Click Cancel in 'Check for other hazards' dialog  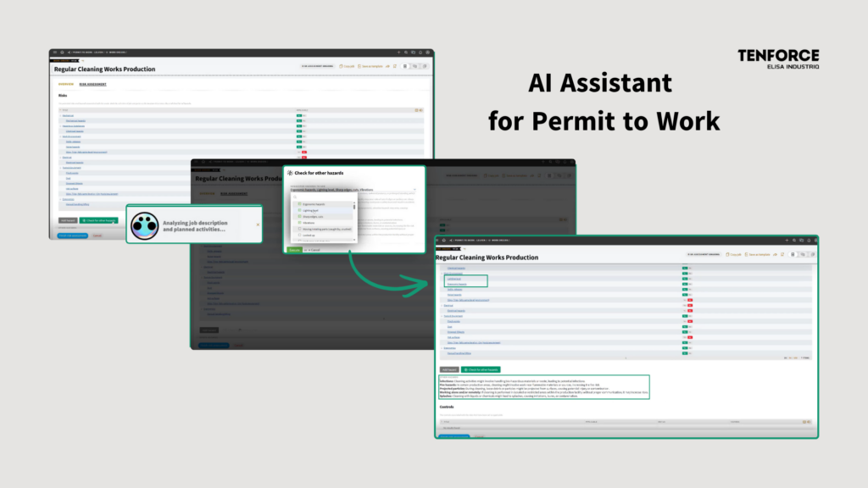tap(314, 250)
